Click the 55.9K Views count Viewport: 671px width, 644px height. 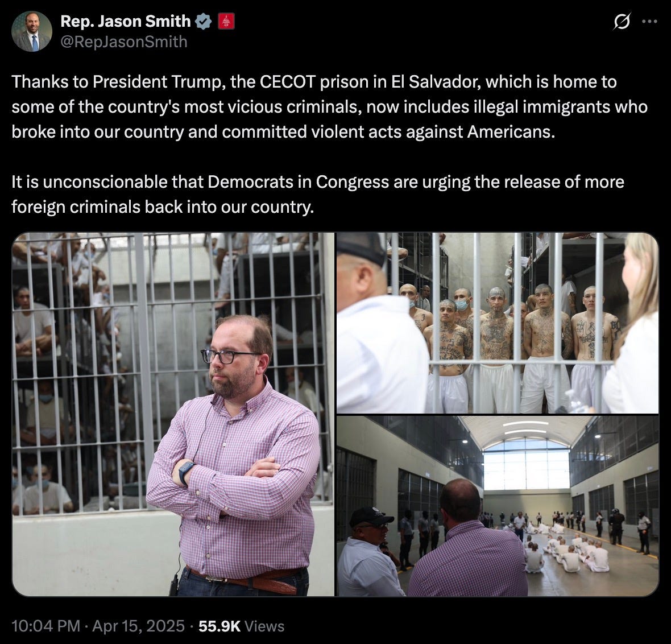[241, 626]
